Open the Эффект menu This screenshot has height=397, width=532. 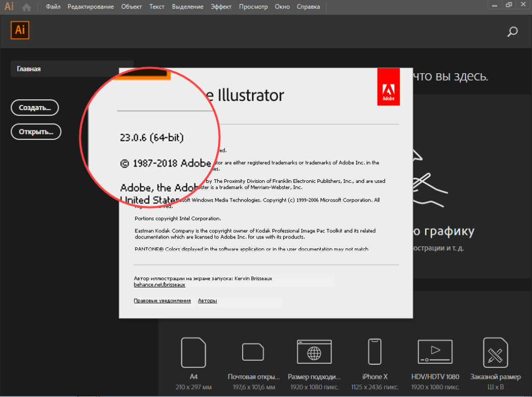point(221,7)
